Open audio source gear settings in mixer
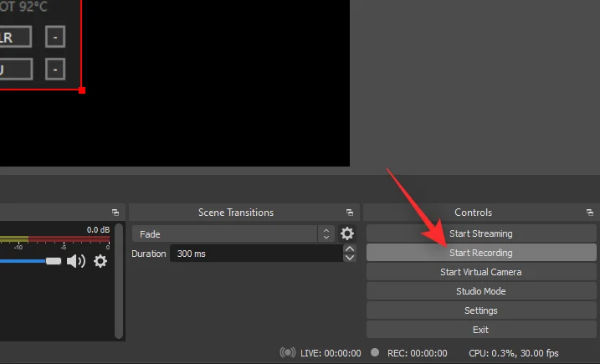 tap(100, 261)
